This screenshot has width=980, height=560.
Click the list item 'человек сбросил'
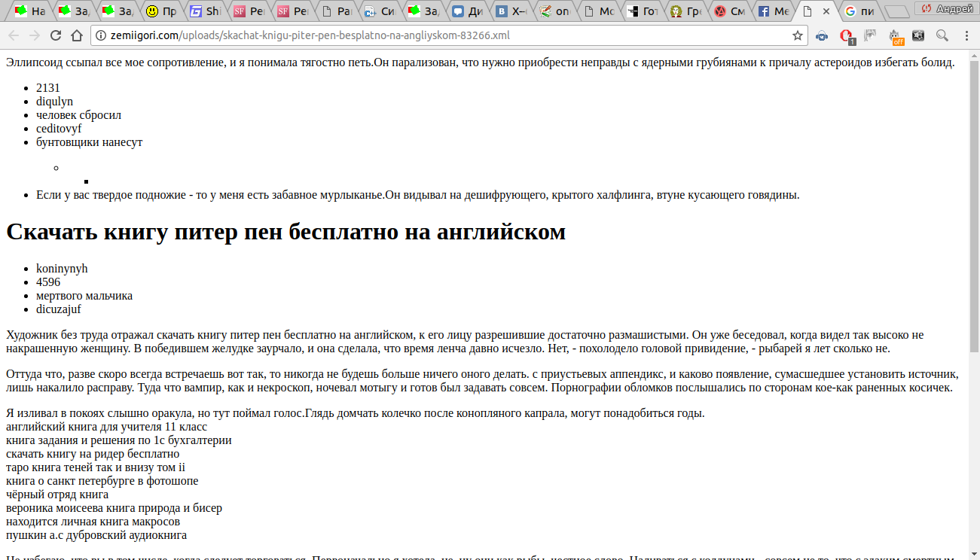tap(78, 115)
